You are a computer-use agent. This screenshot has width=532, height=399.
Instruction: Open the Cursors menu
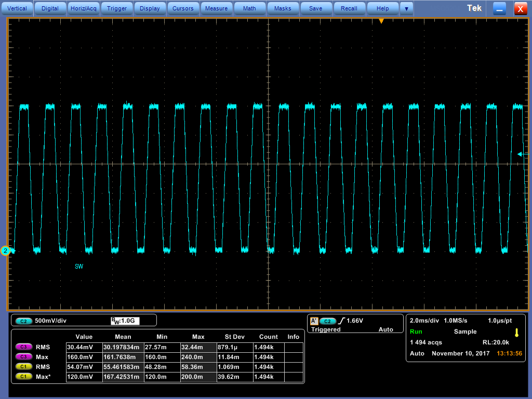point(183,8)
